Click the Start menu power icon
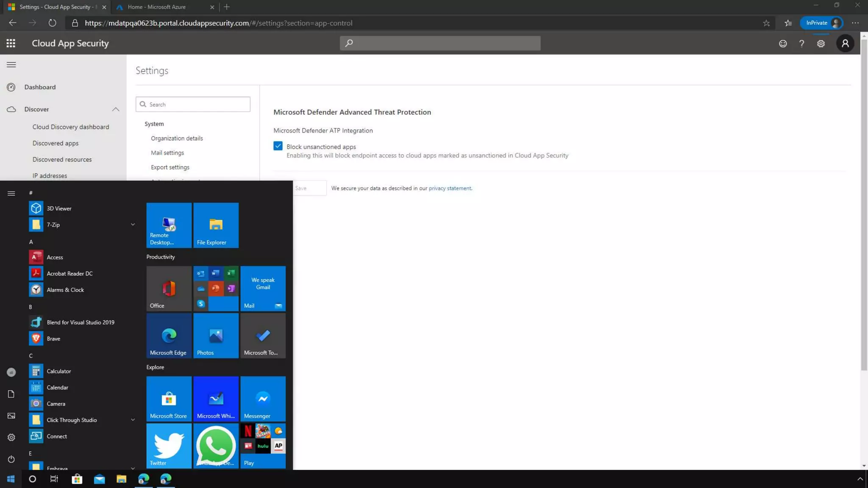This screenshot has width=868, height=488. [x=11, y=459]
